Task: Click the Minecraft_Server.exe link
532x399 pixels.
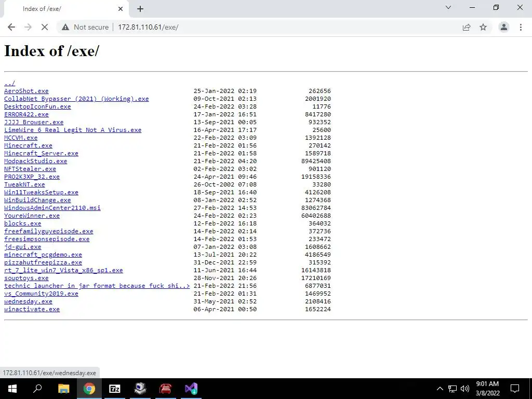Action: [41, 153]
